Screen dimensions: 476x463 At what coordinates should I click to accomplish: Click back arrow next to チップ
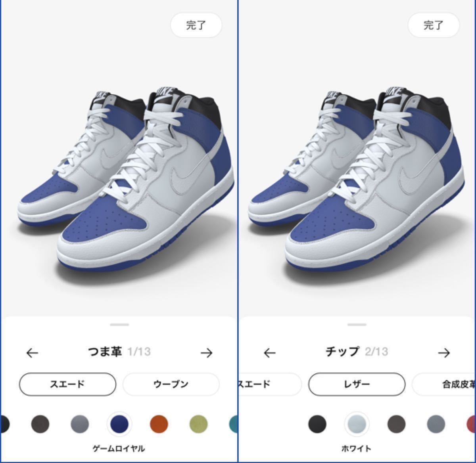[x=270, y=352]
